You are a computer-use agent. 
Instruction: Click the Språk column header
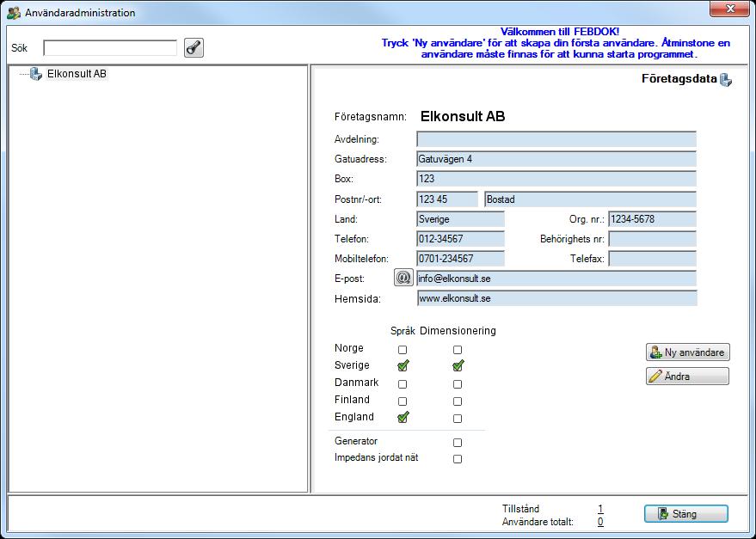(403, 331)
